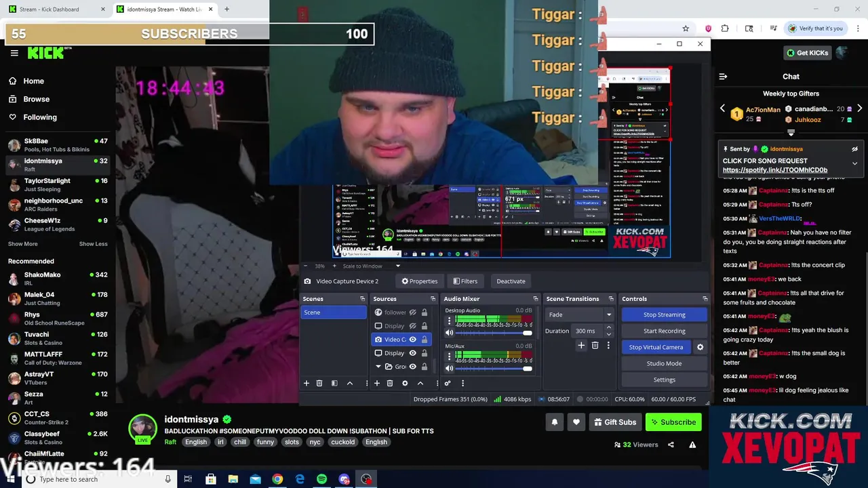Viewport: 868px width, 488px height.
Task: Open the Fade transition dropdown
Action: click(x=580, y=314)
